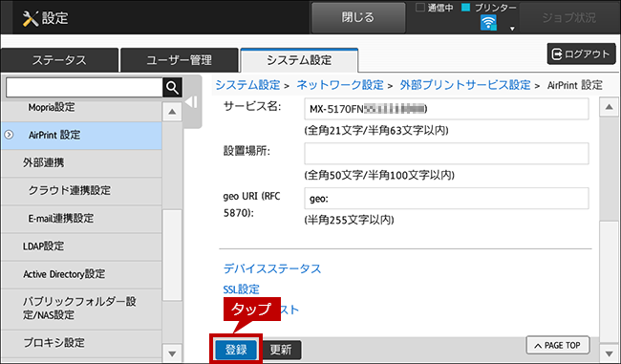Click the (半角255文字以内) hint text
This screenshot has height=364, width=621.
349,220
